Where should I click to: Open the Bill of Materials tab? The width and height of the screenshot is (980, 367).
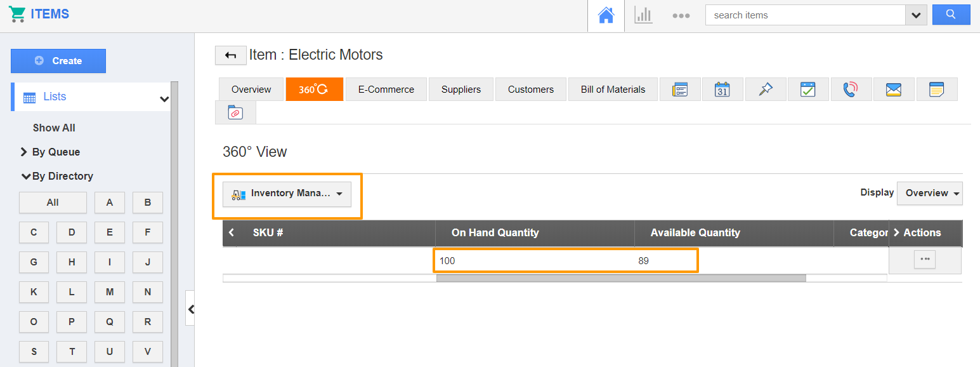[613, 89]
